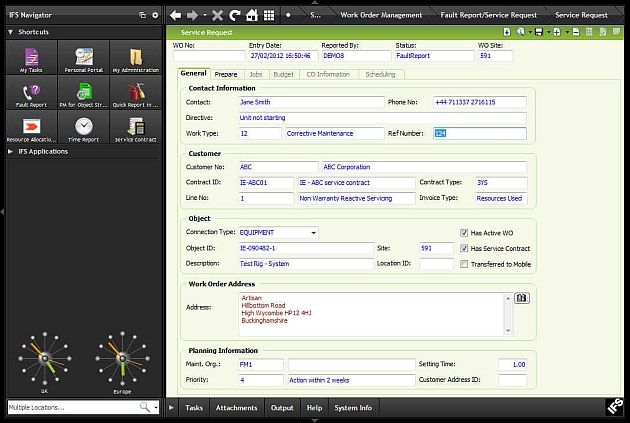Screen dimensions: 630x423
Task: Go to the Home page icon
Action: click(252, 15)
